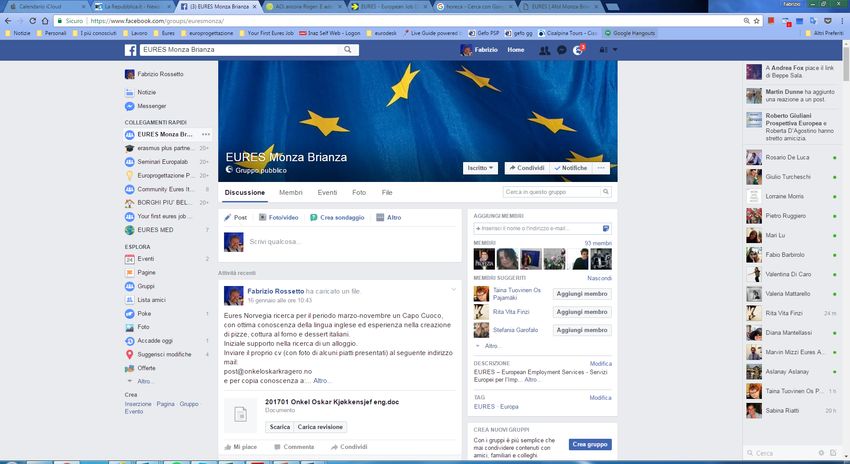Viewport: 850px width, 464px height.
Task: Click Condividi button on group cover
Action: pyautogui.click(x=527, y=168)
